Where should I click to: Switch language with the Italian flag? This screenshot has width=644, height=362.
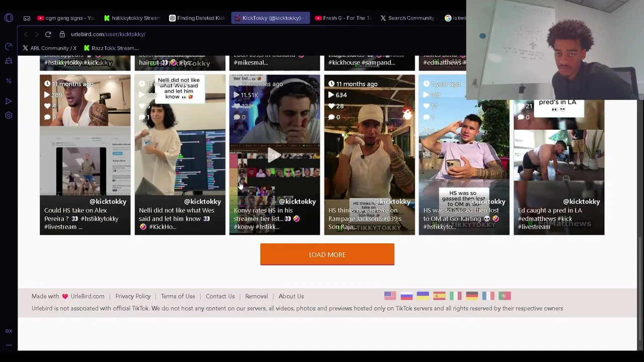(x=456, y=296)
